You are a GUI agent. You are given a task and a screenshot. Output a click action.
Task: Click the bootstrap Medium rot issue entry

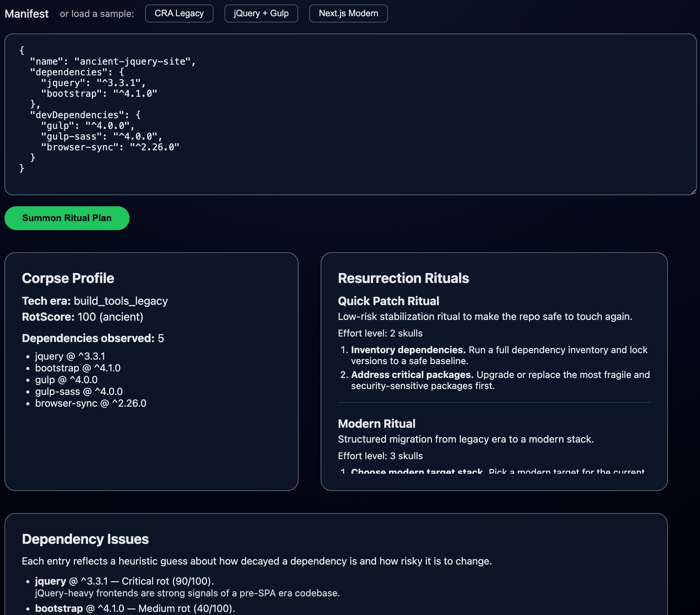coord(135,608)
